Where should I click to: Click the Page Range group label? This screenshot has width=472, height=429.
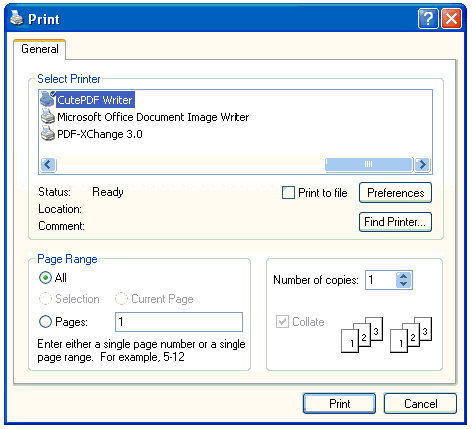(67, 259)
